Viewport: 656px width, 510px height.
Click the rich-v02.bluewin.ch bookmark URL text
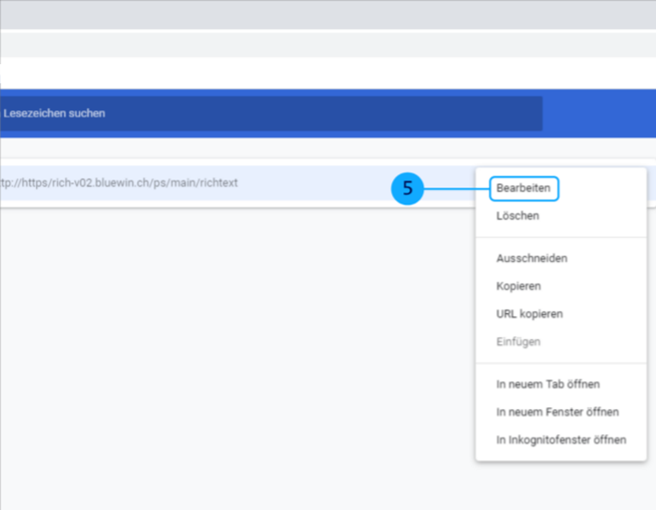(120, 183)
